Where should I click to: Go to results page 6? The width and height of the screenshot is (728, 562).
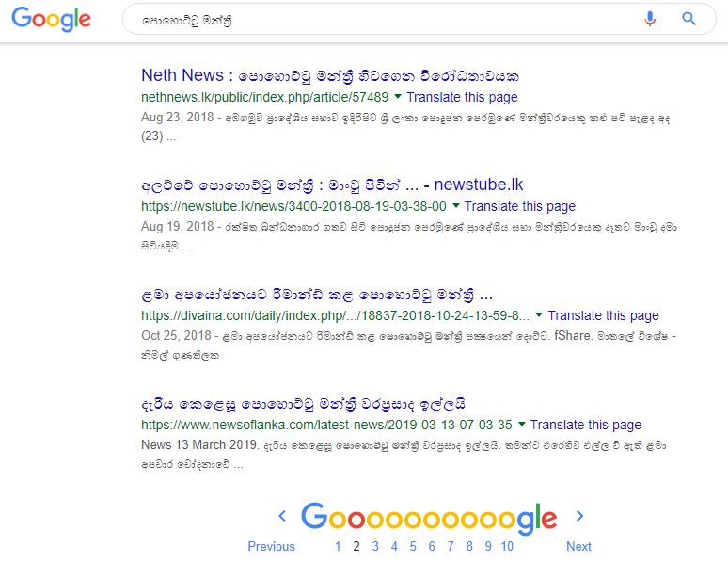pyautogui.click(x=432, y=546)
